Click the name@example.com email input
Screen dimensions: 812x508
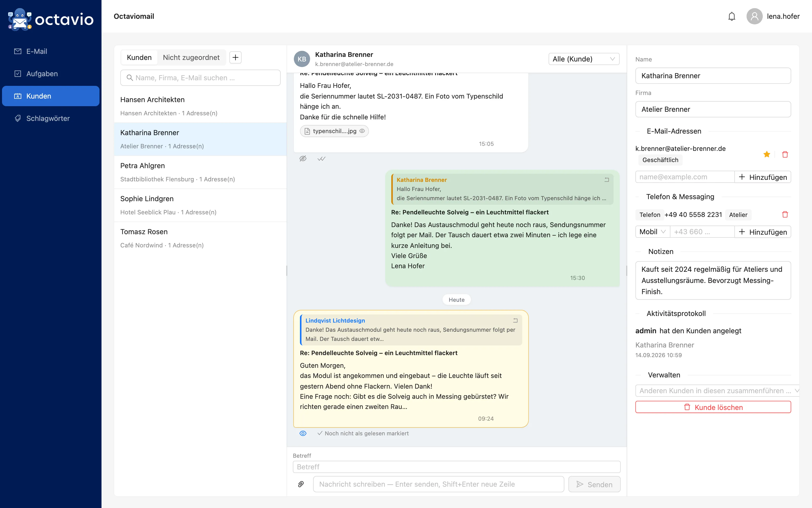click(x=685, y=177)
